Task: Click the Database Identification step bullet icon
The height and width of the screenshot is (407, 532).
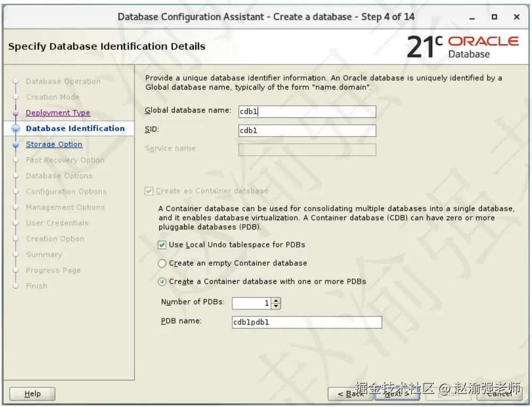Action: 15,129
